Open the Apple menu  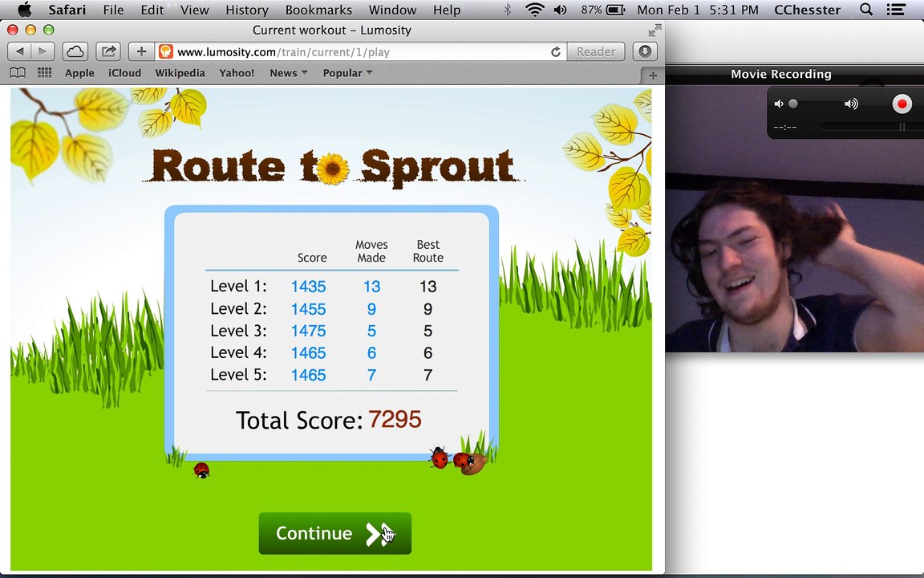coord(24,10)
